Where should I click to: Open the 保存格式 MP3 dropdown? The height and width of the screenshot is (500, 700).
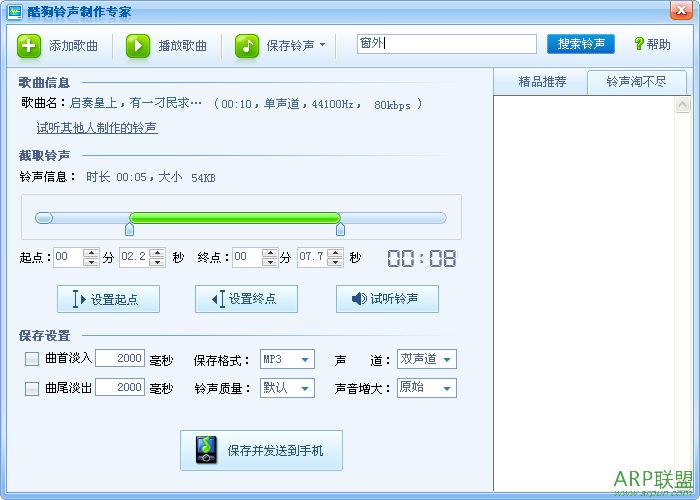[288, 359]
